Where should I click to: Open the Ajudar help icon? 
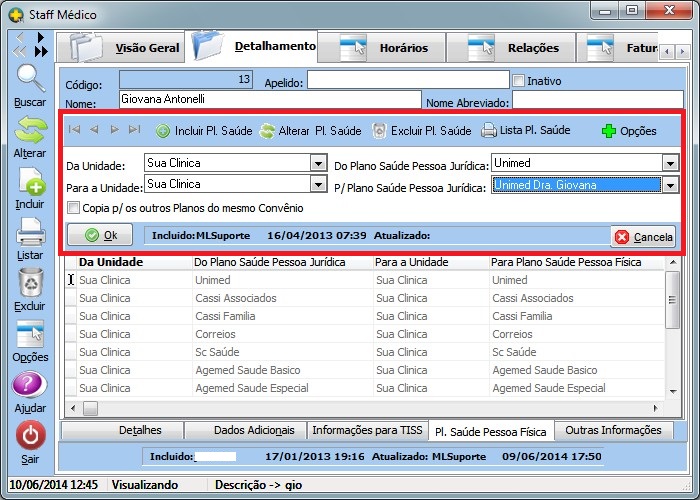(30, 386)
